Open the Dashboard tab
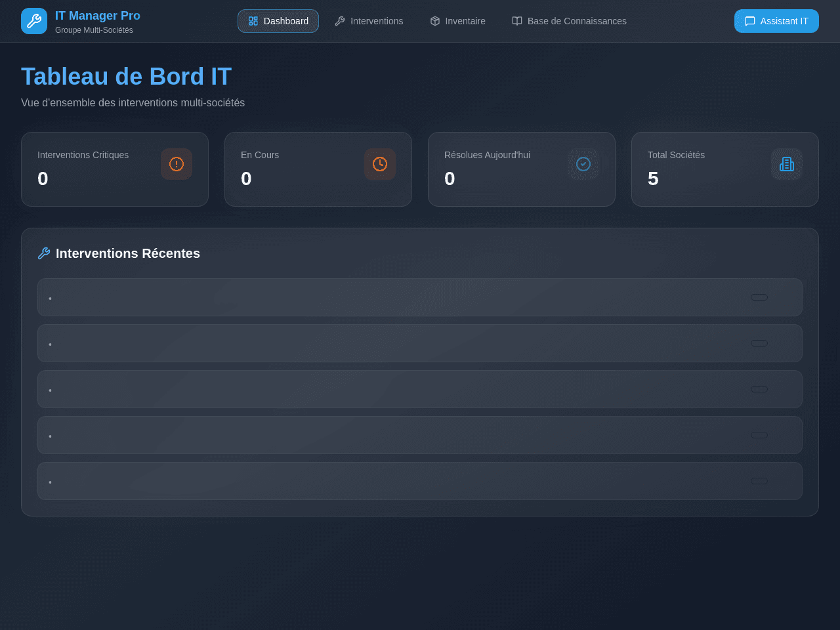The height and width of the screenshot is (630, 840). click(x=278, y=21)
